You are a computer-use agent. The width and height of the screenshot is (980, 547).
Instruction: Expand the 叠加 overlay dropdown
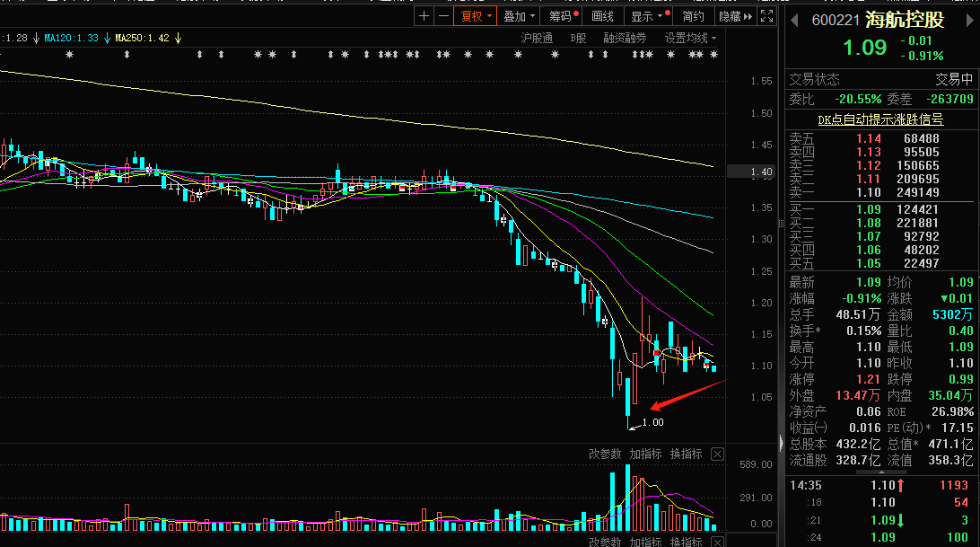click(x=519, y=16)
